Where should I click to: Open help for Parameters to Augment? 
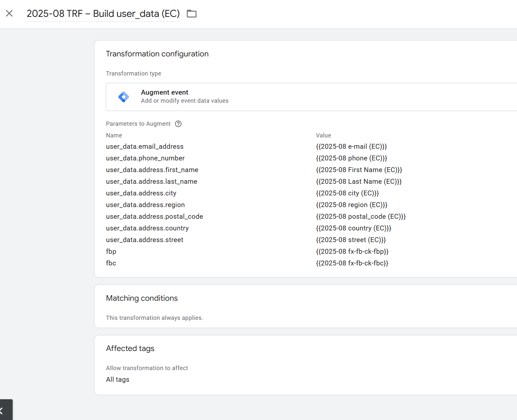pos(178,124)
